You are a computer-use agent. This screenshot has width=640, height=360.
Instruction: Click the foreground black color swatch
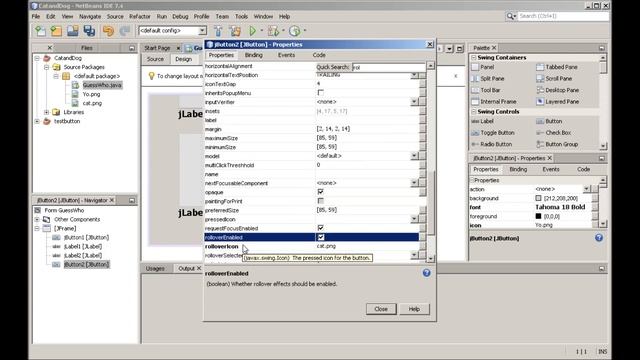(538, 216)
